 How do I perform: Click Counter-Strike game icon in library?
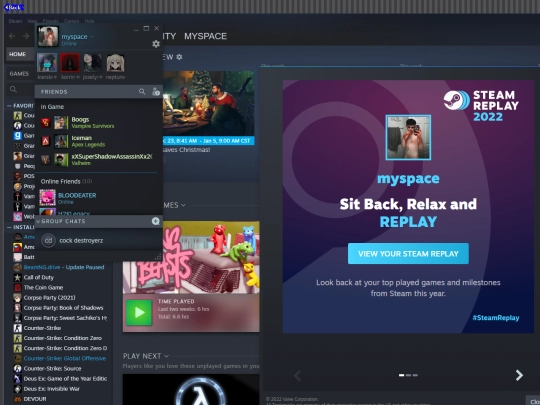pos(18,328)
